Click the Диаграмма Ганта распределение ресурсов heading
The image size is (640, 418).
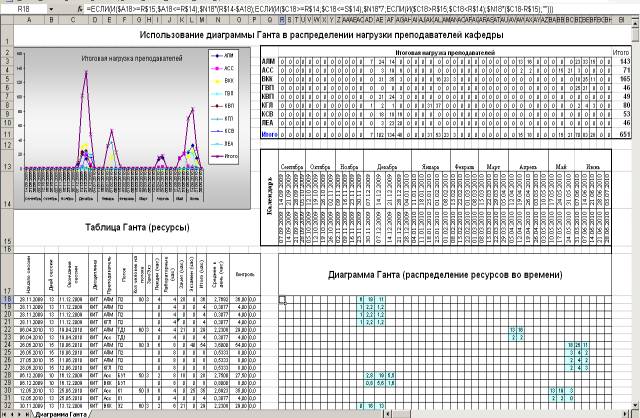point(445,275)
